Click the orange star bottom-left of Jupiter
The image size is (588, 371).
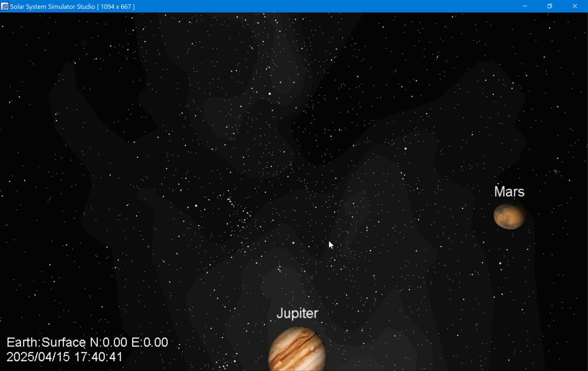point(235,361)
